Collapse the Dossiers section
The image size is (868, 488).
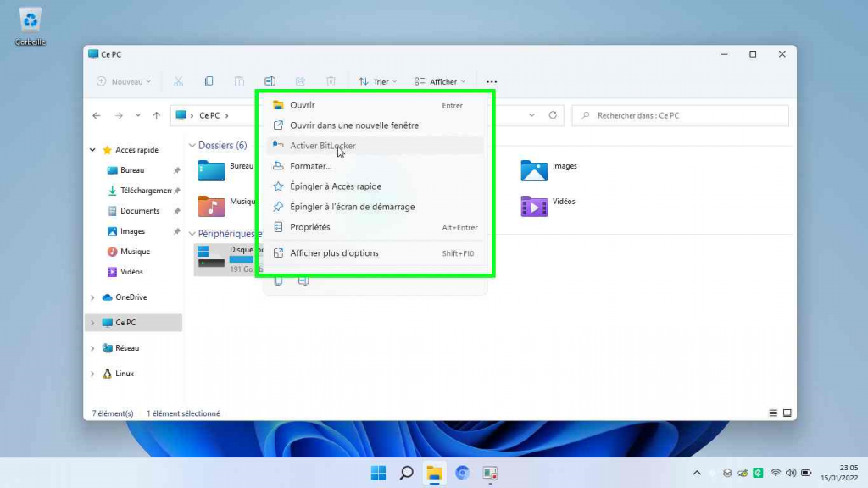pyautogui.click(x=192, y=146)
